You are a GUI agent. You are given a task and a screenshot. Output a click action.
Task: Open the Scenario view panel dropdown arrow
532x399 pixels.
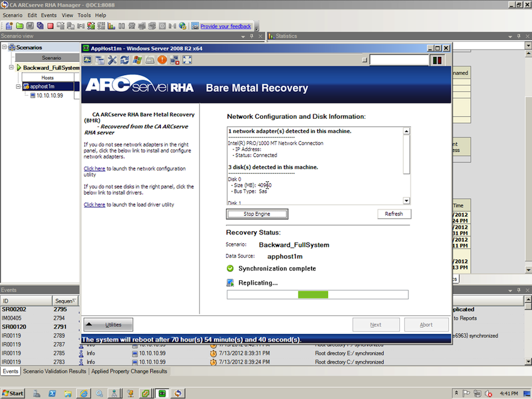point(243,36)
